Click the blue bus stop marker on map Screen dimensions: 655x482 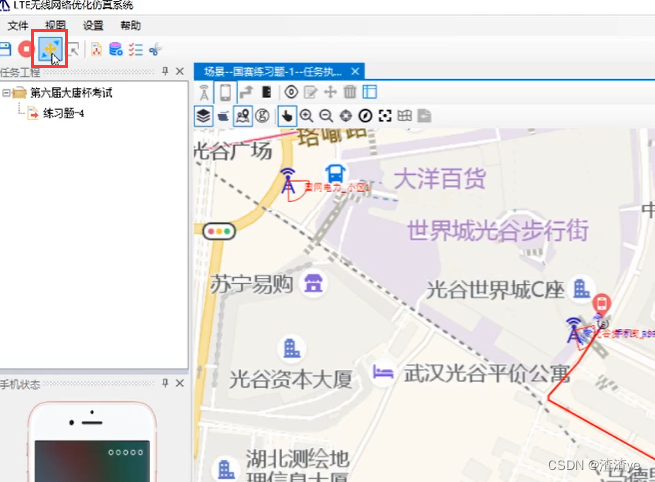pos(335,173)
